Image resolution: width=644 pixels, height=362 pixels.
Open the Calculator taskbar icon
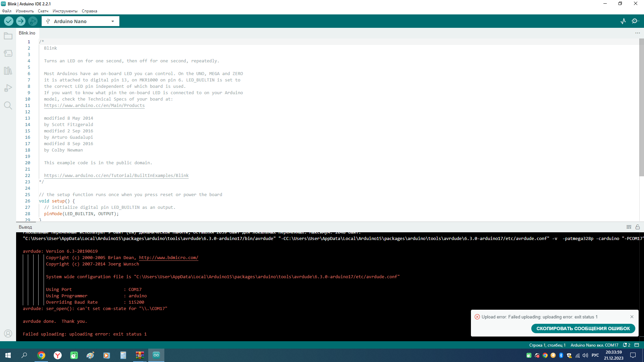point(123,355)
